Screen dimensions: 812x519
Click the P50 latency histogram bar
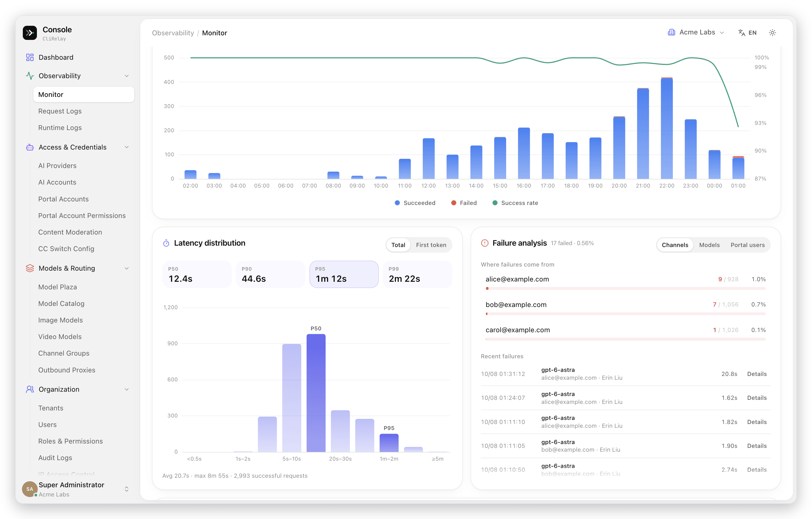pos(316,393)
